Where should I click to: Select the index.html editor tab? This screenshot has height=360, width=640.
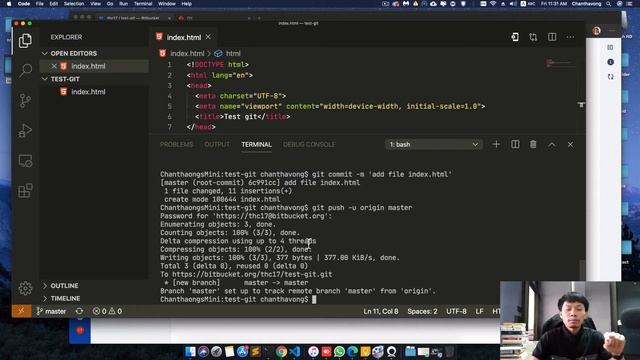coord(183,37)
